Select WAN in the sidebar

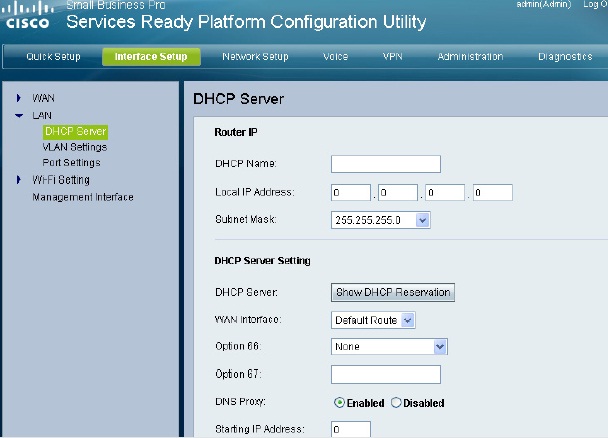(43, 98)
